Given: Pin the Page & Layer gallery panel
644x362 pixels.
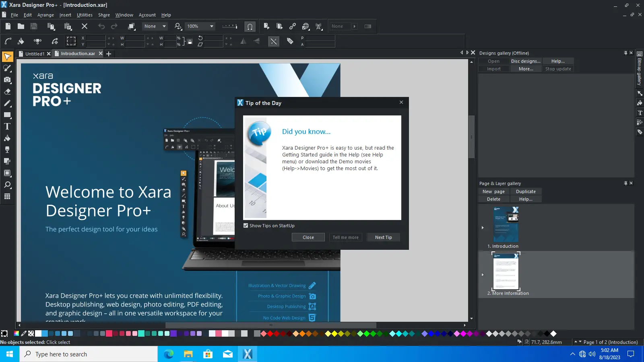Looking at the screenshot, I should 625,183.
